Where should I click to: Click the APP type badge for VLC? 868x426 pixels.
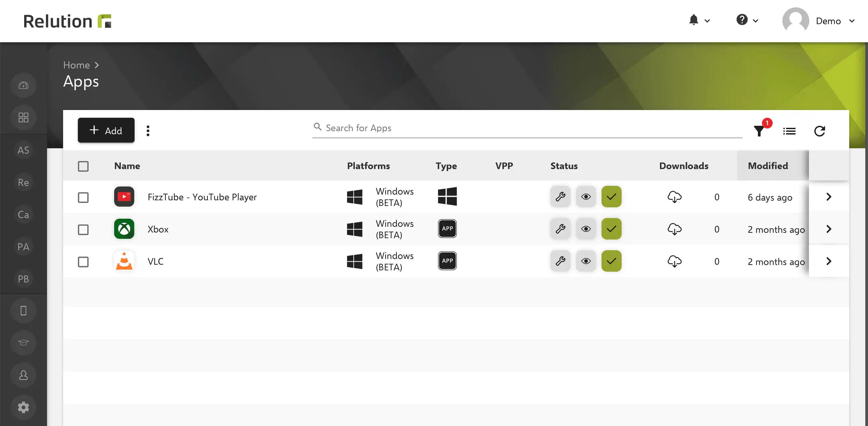pyautogui.click(x=447, y=261)
